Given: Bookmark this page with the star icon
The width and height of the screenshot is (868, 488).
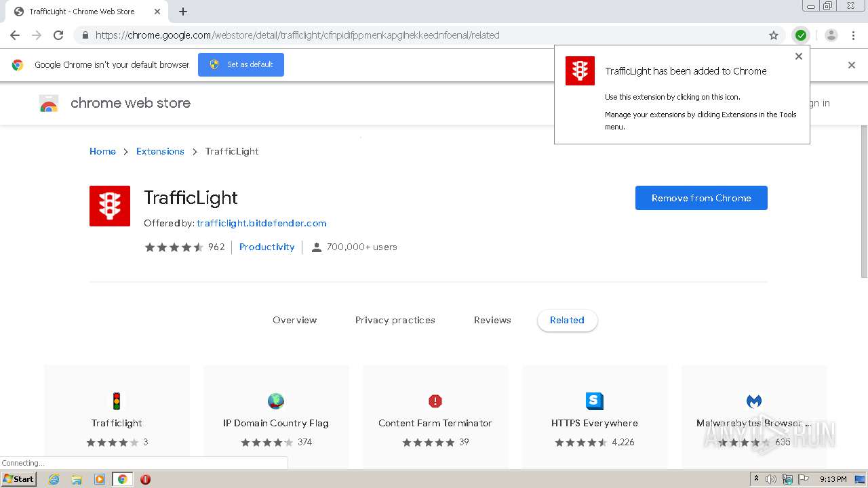Looking at the screenshot, I should 774,35.
